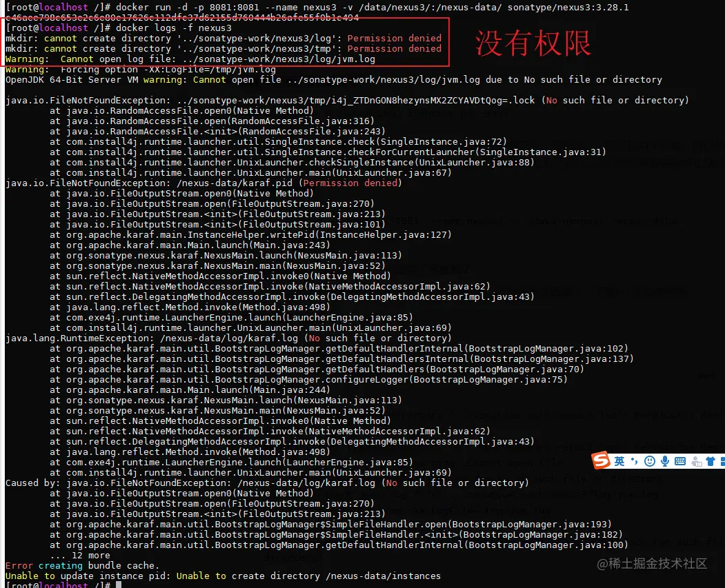
Task: Click 'BootstrapLogManager.java:102' stack line
Action: (x=339, y=348)
